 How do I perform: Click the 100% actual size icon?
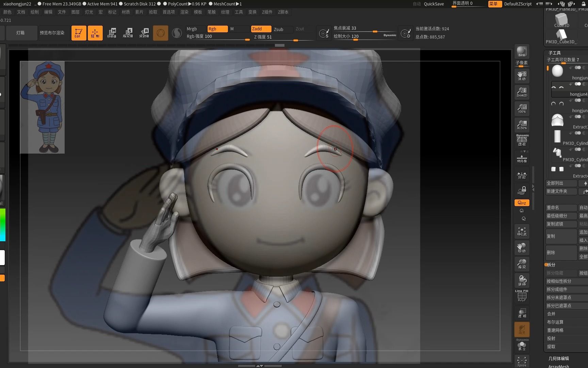(x=522, y=108)
